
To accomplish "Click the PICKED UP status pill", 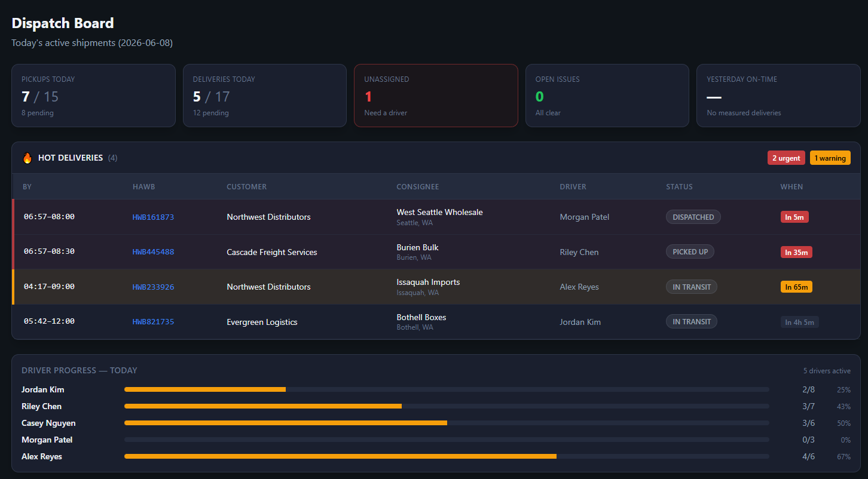I will pyautogui.click(x=690, y=252).
